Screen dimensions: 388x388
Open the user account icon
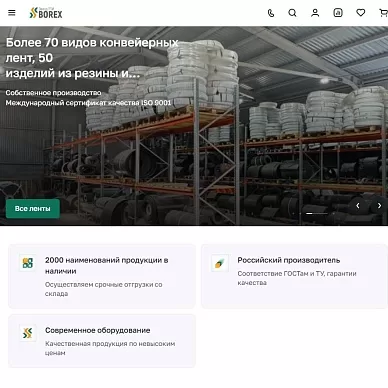click(315, 13)
